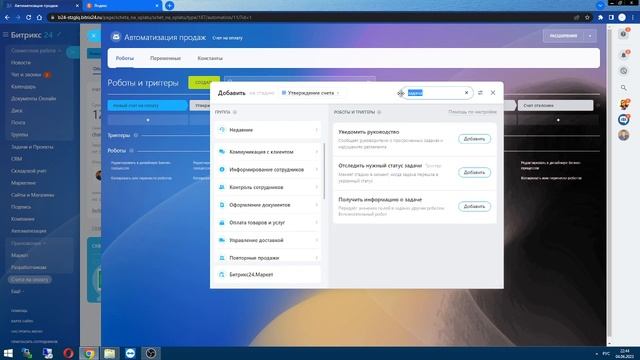Select the Новый счет на оплату stage
The width and height of the screenshot is (640, 360).
tap(147, 105)
